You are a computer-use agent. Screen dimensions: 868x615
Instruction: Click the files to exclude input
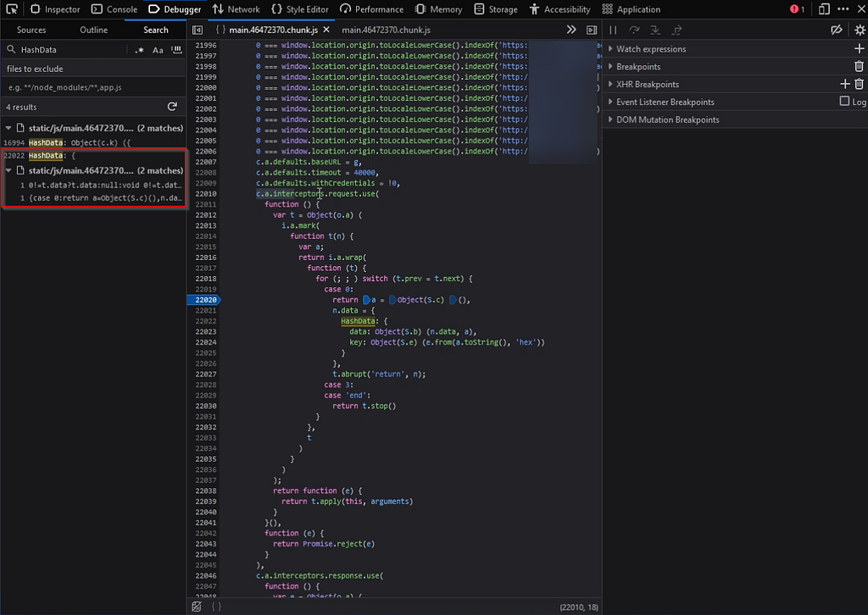(x=93, y=87)
